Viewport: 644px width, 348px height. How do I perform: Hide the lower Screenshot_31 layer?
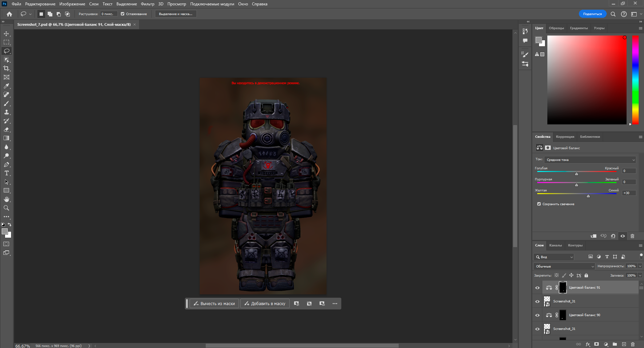point(537,329)
